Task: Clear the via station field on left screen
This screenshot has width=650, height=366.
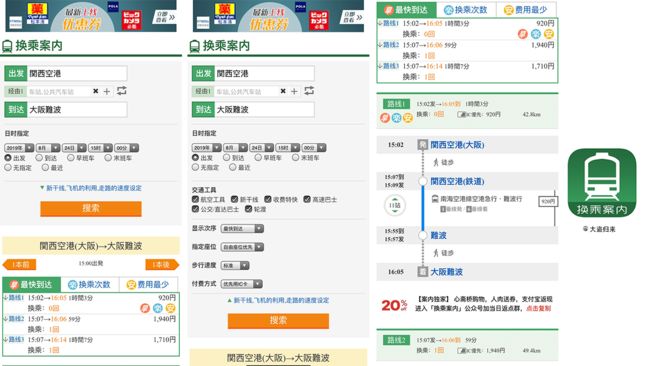Action: point(95,91)
